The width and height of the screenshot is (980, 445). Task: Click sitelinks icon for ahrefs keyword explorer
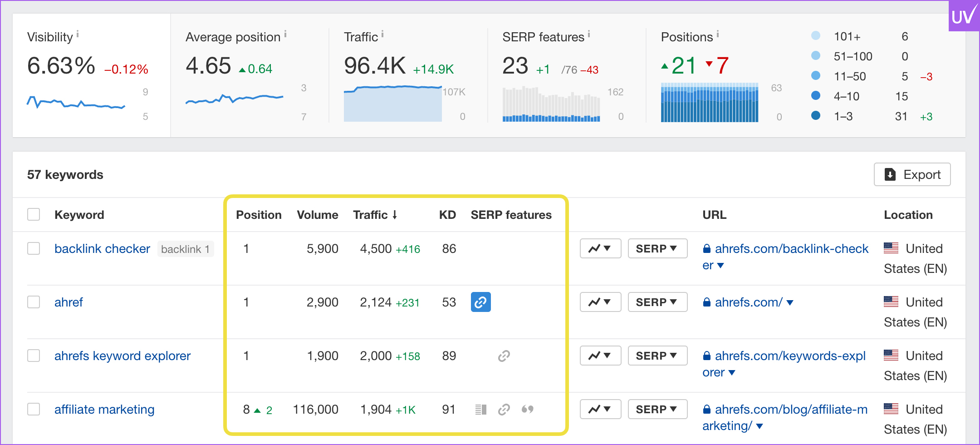(x=504, y=356)
